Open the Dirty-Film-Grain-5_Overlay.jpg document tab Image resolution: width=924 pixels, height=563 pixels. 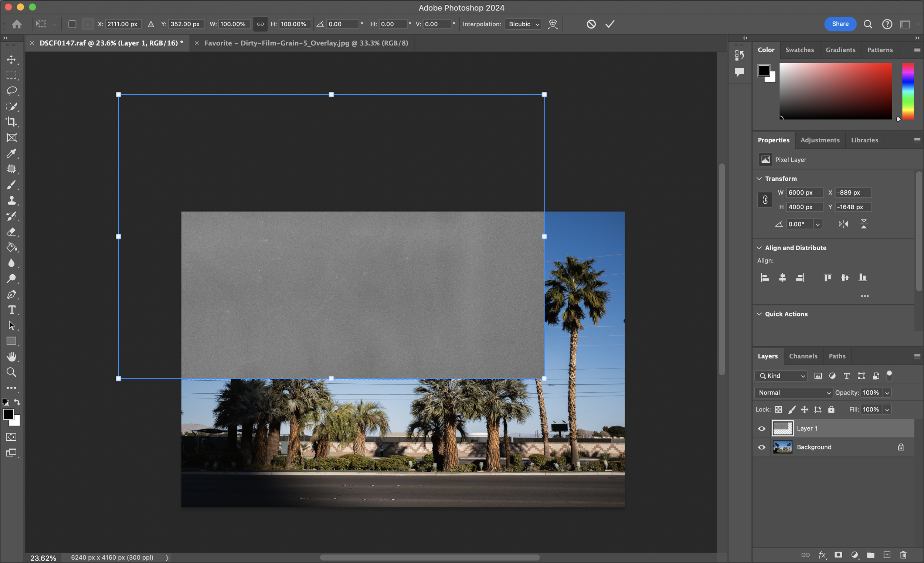[306, 43]
